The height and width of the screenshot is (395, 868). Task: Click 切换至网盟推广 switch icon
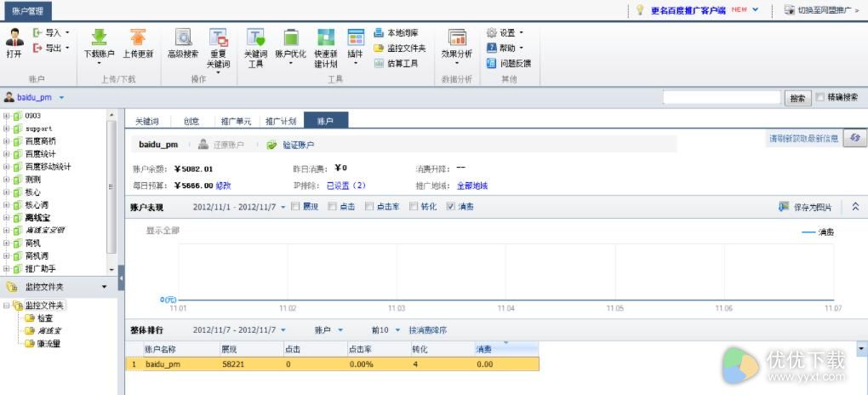(788, 10)
